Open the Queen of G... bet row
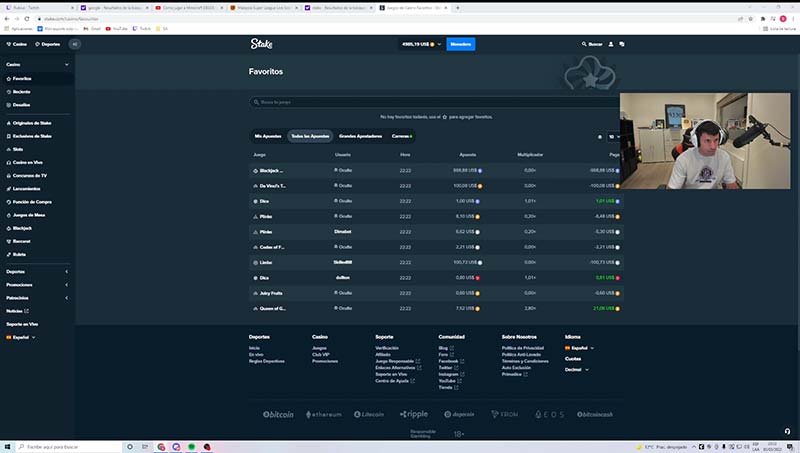Screen dimensions: 800x453 pyautogui.click(x=436, y=309)
